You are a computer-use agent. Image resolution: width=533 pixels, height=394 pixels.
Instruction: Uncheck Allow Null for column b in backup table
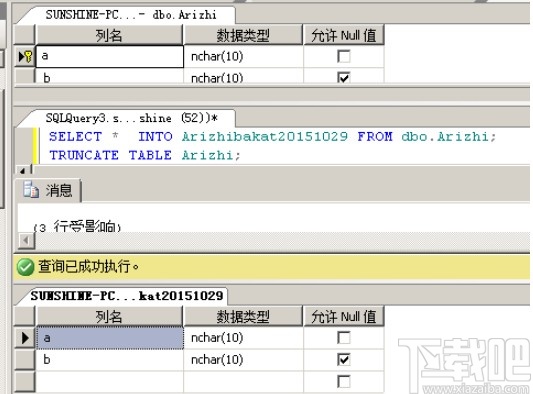(344, 359)
